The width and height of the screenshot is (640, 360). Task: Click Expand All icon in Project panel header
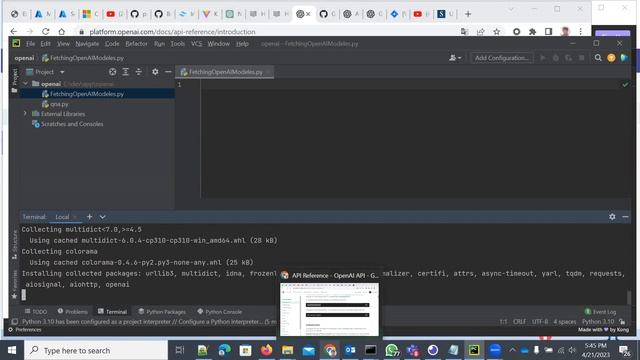coord(126,72)
